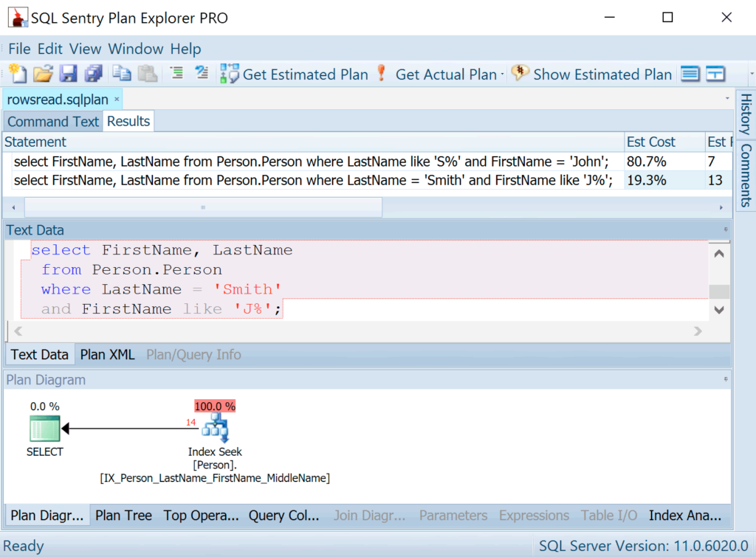The image size is (756, 557).
Task: Save the current plan
Action: click(x=68, y=74)
